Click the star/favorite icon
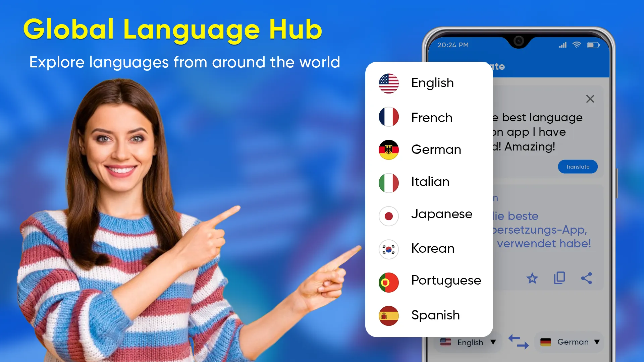Viewport: 644px width, 362px height. pos(532,278)
